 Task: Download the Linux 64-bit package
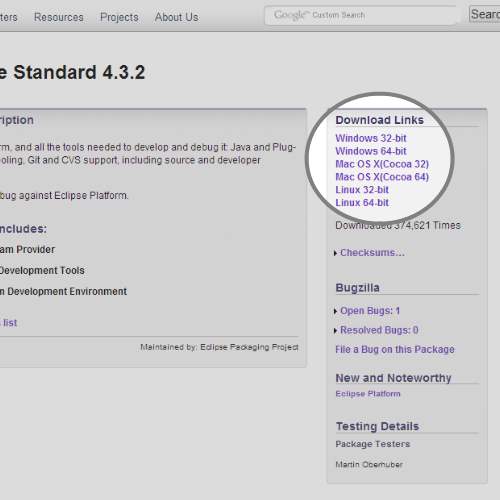[x=362, y=203]
